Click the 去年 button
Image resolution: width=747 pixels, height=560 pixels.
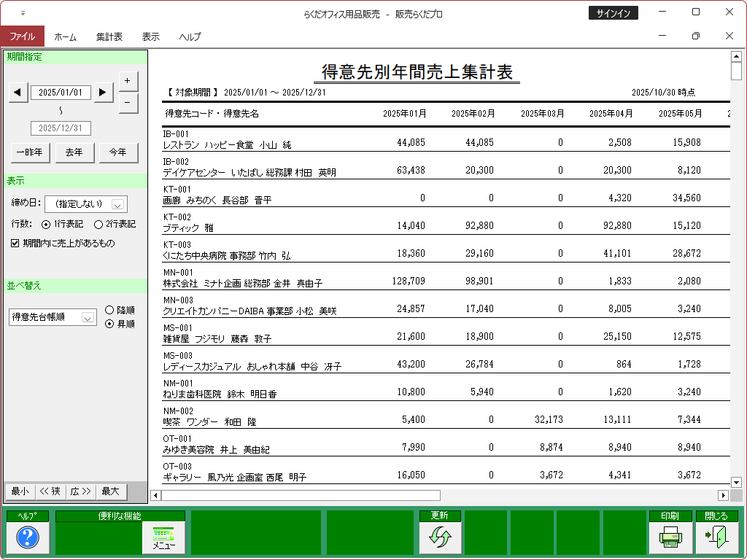click(69, 152)
